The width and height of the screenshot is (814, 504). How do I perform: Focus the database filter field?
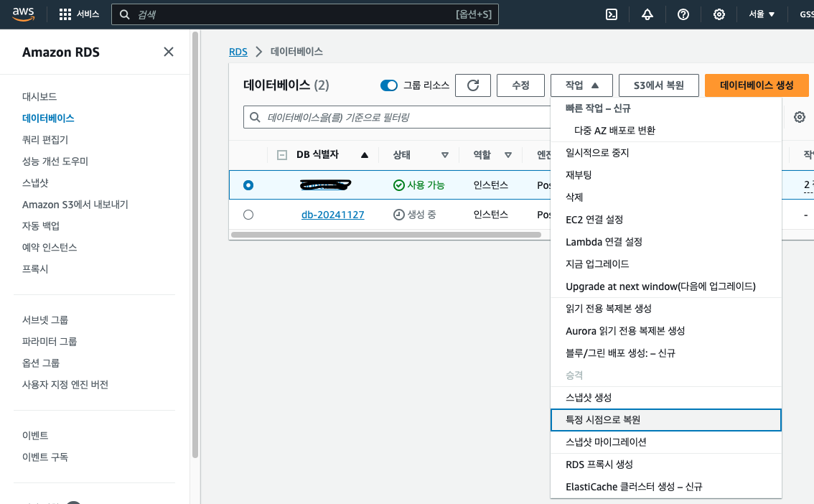[x=397, y=117]
